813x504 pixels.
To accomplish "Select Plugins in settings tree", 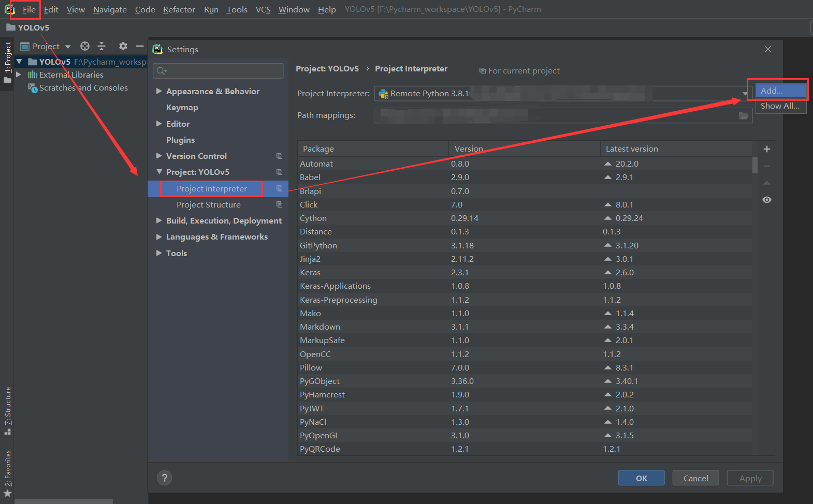I will point(180,140).
